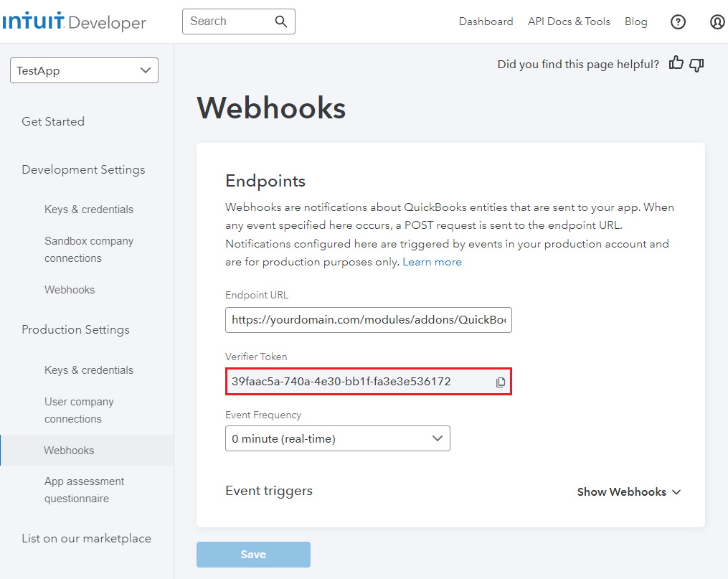This screenshot has width=728, height=579.
Task: Open Sandbox company connections
Action: [89, 250]
